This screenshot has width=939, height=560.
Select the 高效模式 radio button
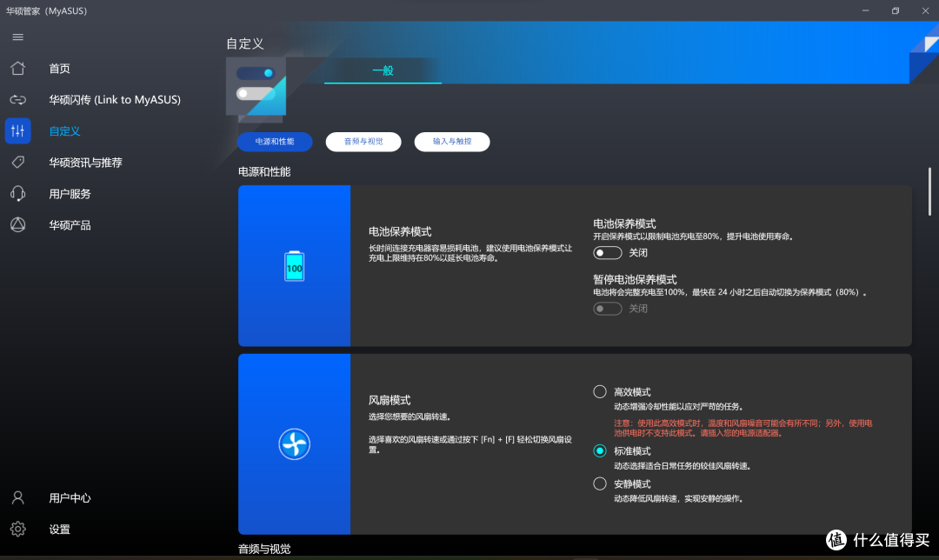[599, 391]
